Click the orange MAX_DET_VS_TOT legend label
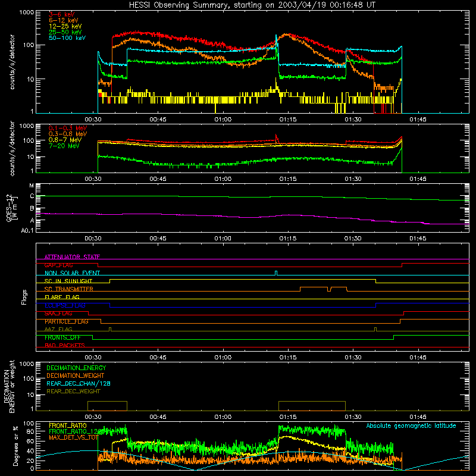 pos(73,437)
